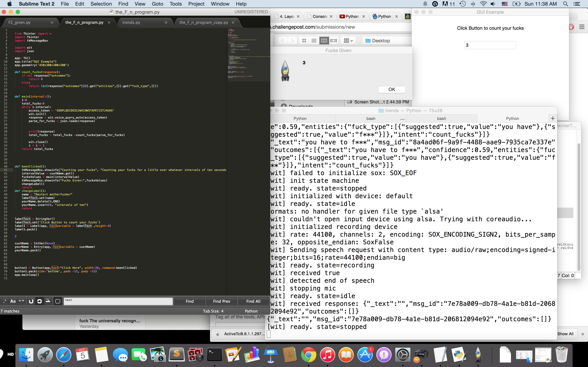
Task: Switch to trends.py tab
Action: [131, 22]
